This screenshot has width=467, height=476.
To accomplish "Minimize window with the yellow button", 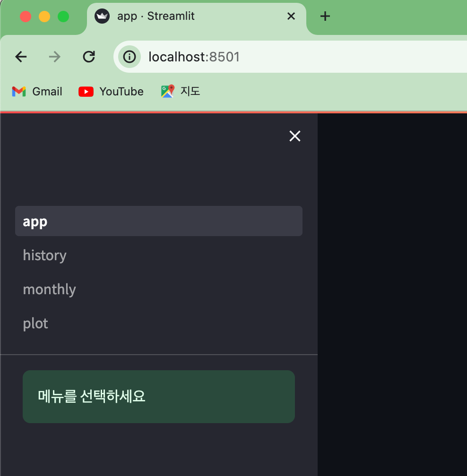I will coord(44,17).
